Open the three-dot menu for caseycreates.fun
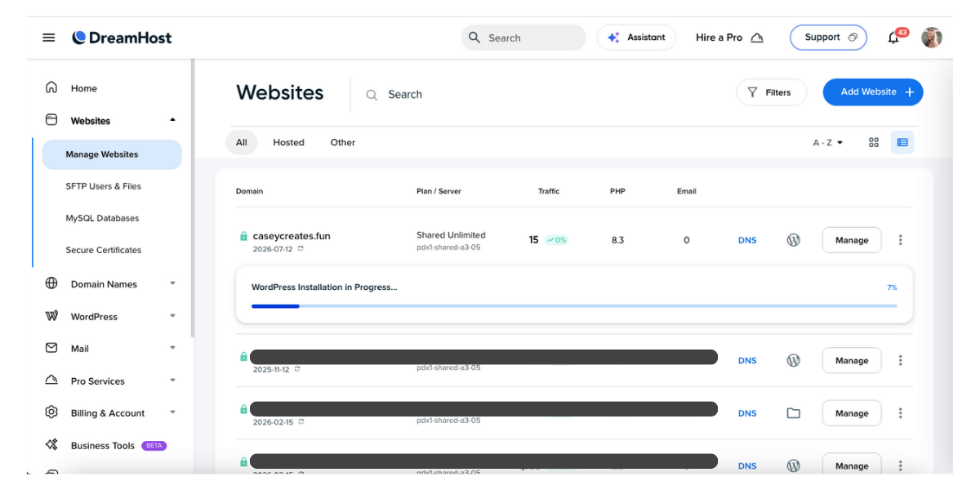 (901, 240)
